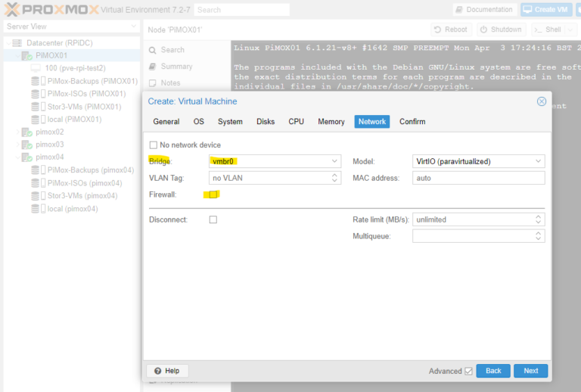The width and height of the screenshot is (581, 392).
Task: Click the PiMOX01 node icon in tree
Action: click(26, 55)
